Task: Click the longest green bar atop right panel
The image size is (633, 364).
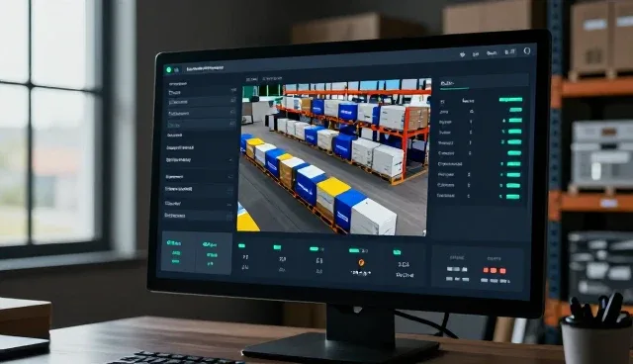Action: (x=510, y=99)
